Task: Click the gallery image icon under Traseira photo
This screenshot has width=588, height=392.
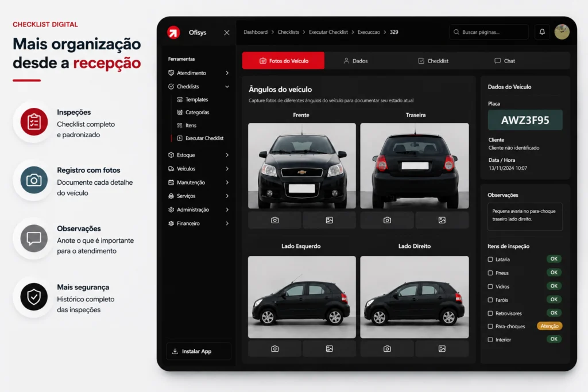Action: (442, 220)
